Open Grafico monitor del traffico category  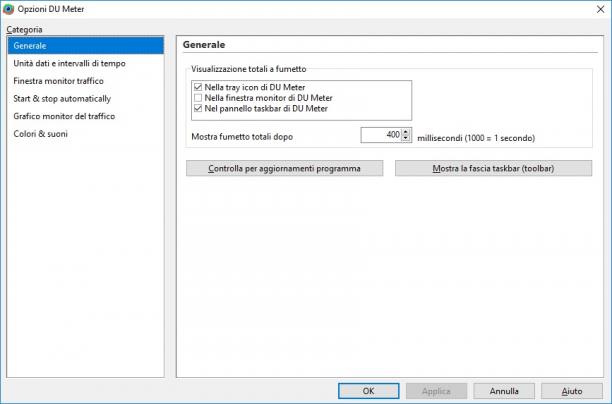[x=85, y=116]
